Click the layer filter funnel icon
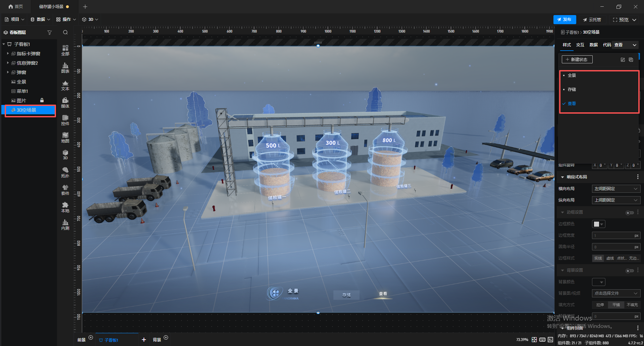644x346 pixels. click(50, 33)
